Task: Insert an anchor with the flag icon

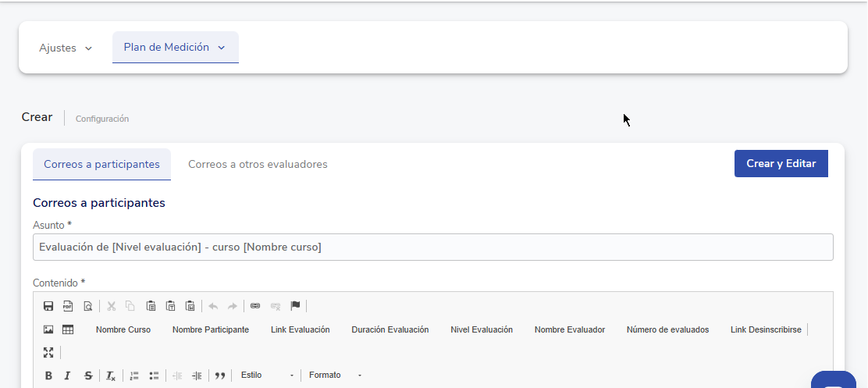Action: (x=295, y=306)
